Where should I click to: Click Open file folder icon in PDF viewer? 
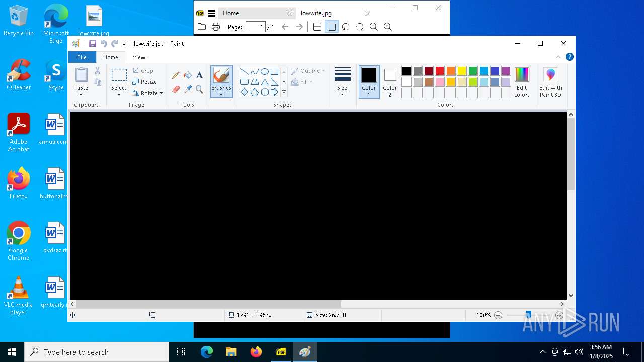point(202,27)
